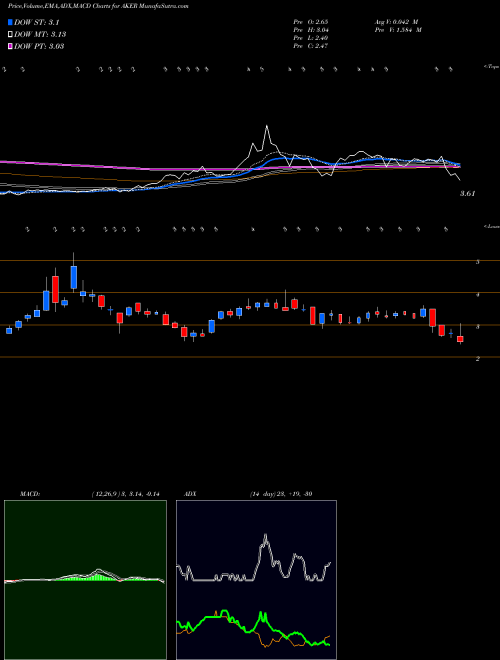Click the last red candlestick on the right

(x=460, y=339)
